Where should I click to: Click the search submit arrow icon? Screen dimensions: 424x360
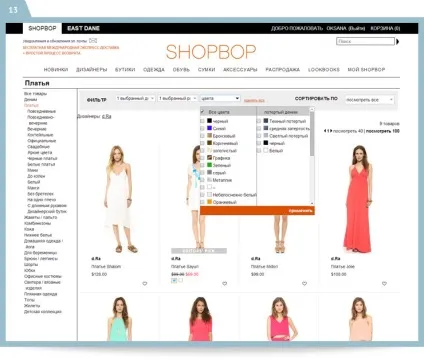(397, 42)
